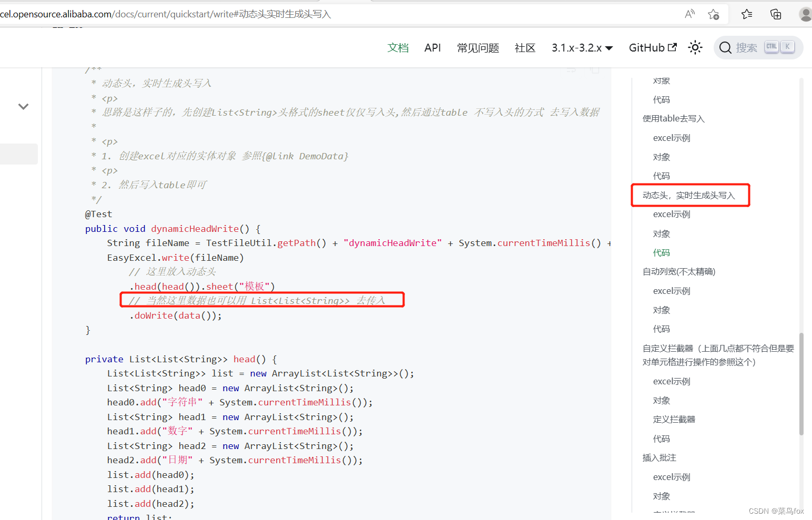
Task: Jump to 使用table去写入 section
Action: coord(673,119)
